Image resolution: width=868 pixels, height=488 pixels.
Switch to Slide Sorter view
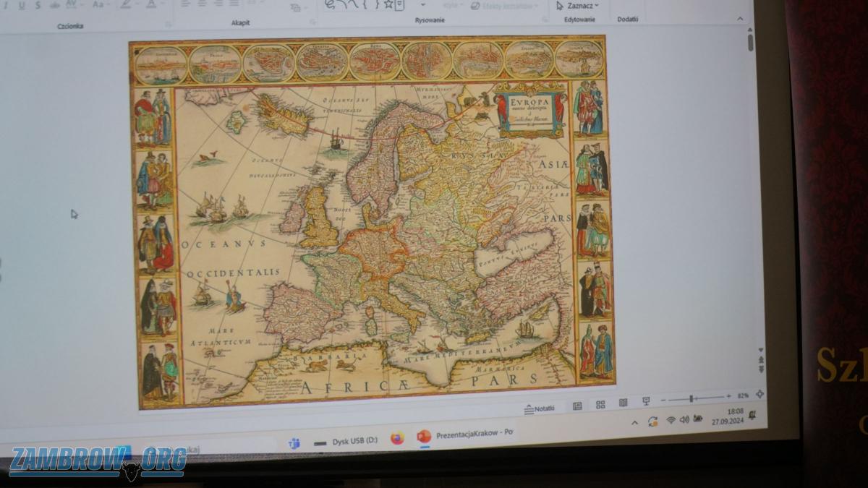pyautogui.click(x=600, y=404)
